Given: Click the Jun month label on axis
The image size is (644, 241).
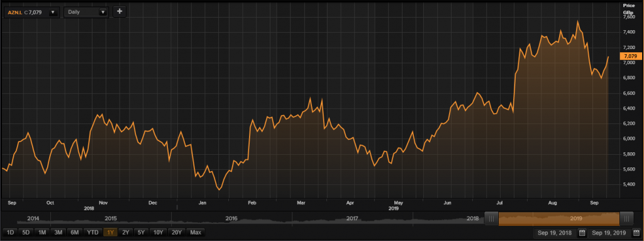Looking at the screenshot, I should (448, 203).
